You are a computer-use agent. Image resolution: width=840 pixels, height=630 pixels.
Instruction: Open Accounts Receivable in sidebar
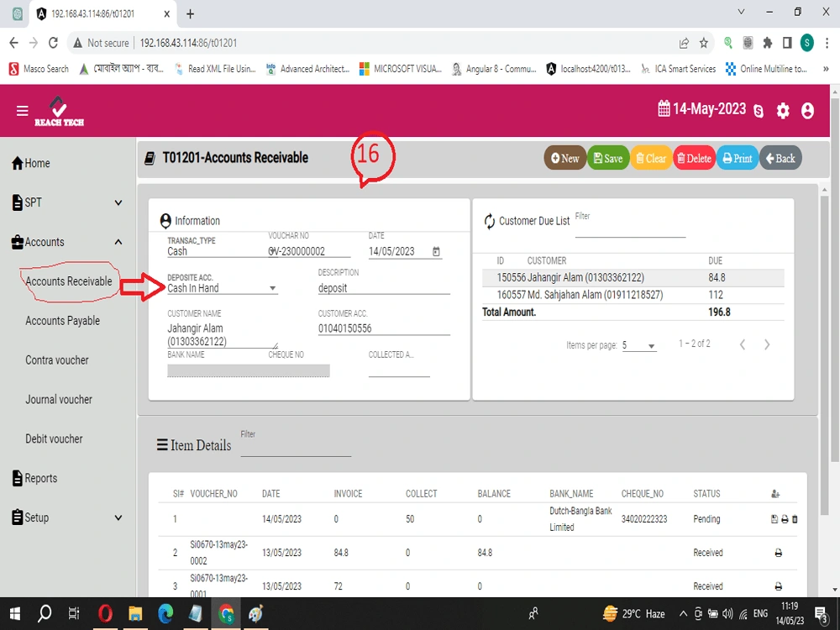69,281
